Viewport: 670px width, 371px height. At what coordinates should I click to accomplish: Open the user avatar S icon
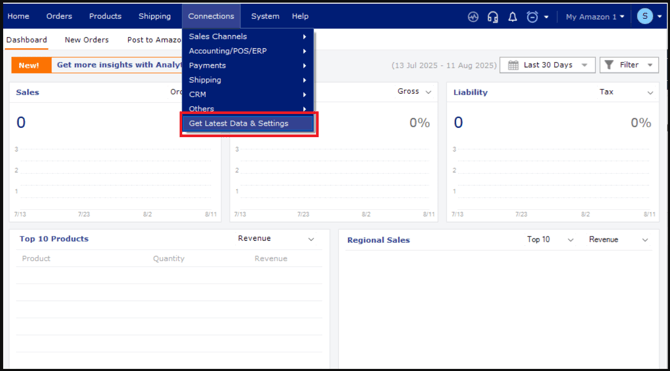pos(645,17)
